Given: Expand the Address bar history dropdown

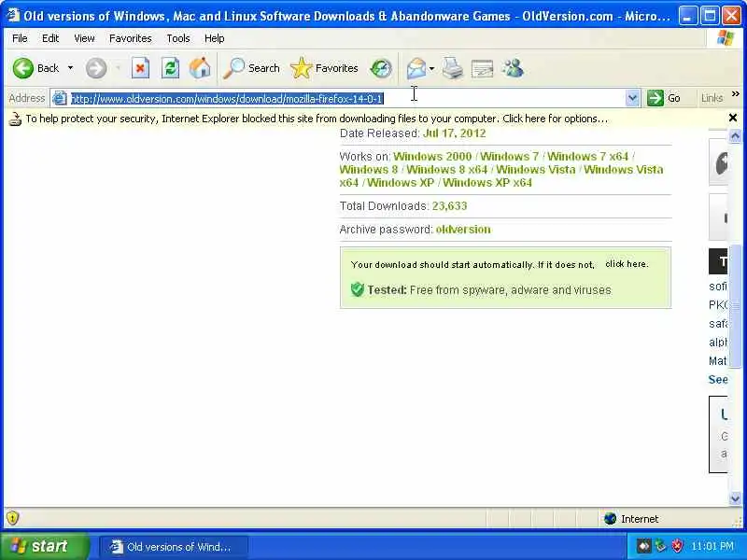Looking at the screenshot, I should [x=632, y=99].
